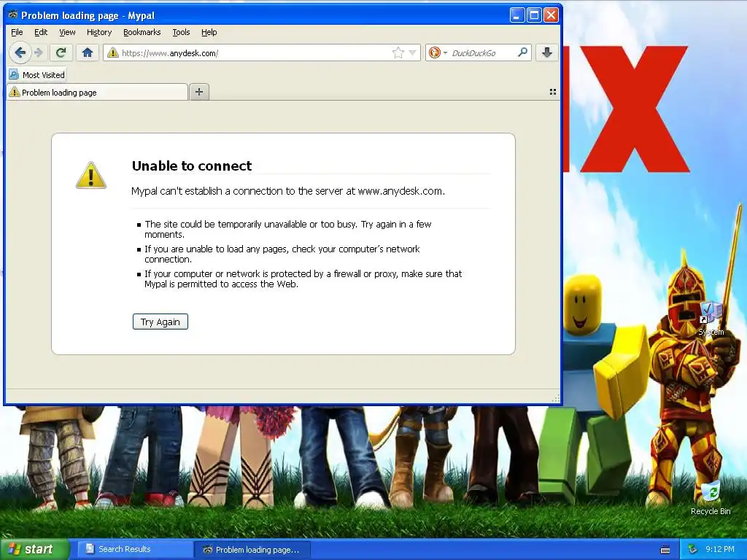The width and height of the screenshot is (747, 560).
Task: Click the keyboard icon on the taskbar
Action: tap(665, 550)
